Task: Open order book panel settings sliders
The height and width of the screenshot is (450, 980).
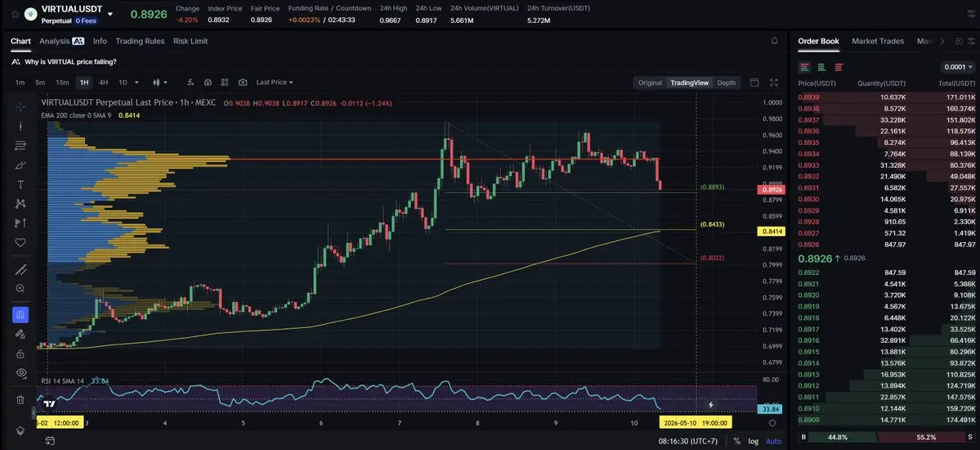Action: 971,41
